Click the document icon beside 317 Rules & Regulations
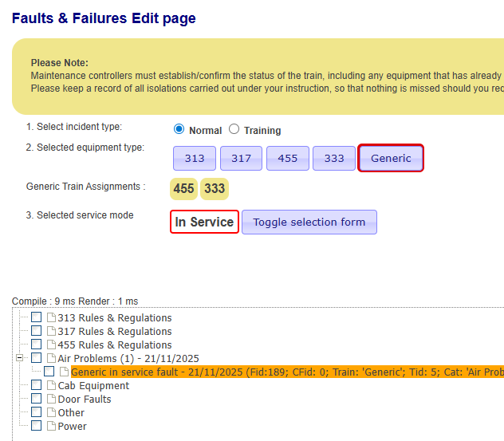The image size is (504, 441). (51, 332)
